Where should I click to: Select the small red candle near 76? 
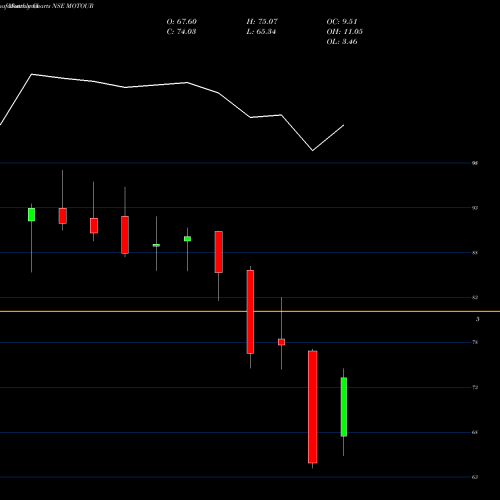coord(282,342)
